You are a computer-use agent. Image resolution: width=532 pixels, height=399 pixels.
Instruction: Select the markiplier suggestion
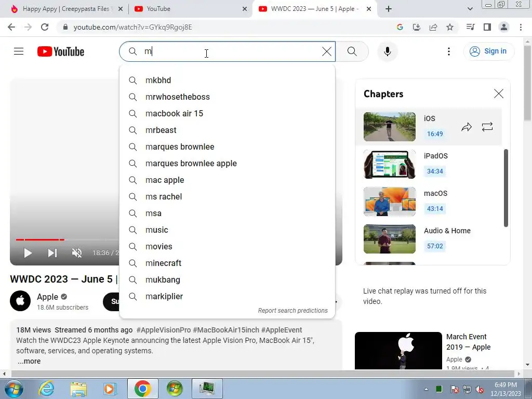point(227,296)
